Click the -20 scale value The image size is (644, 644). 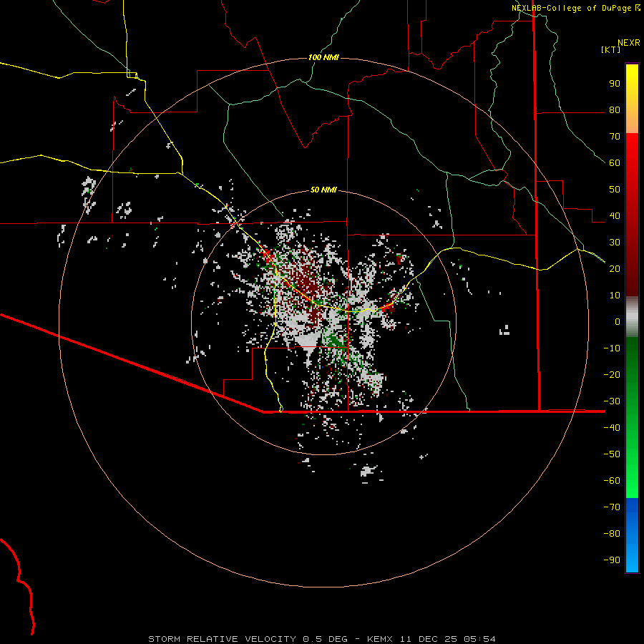click(x=612, y=375)
